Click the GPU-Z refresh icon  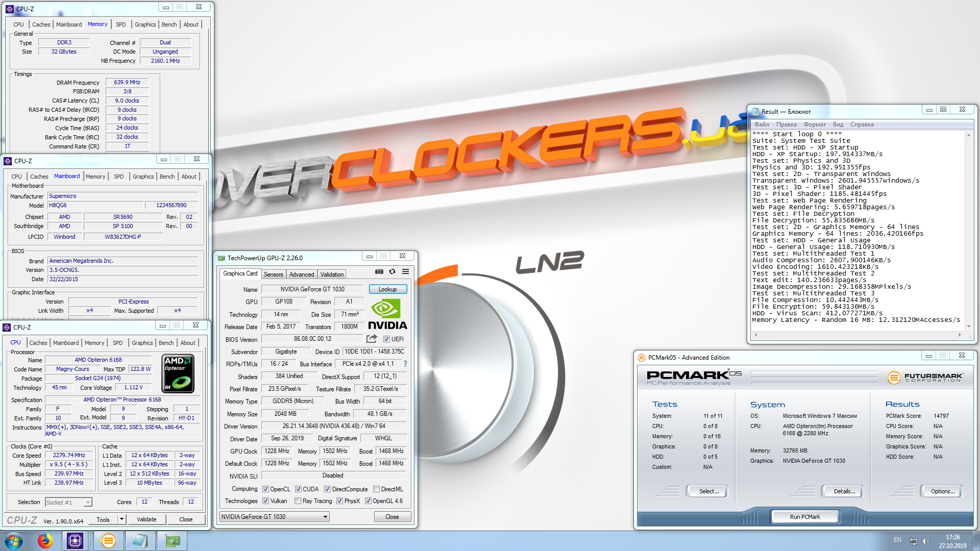point(392,271)
